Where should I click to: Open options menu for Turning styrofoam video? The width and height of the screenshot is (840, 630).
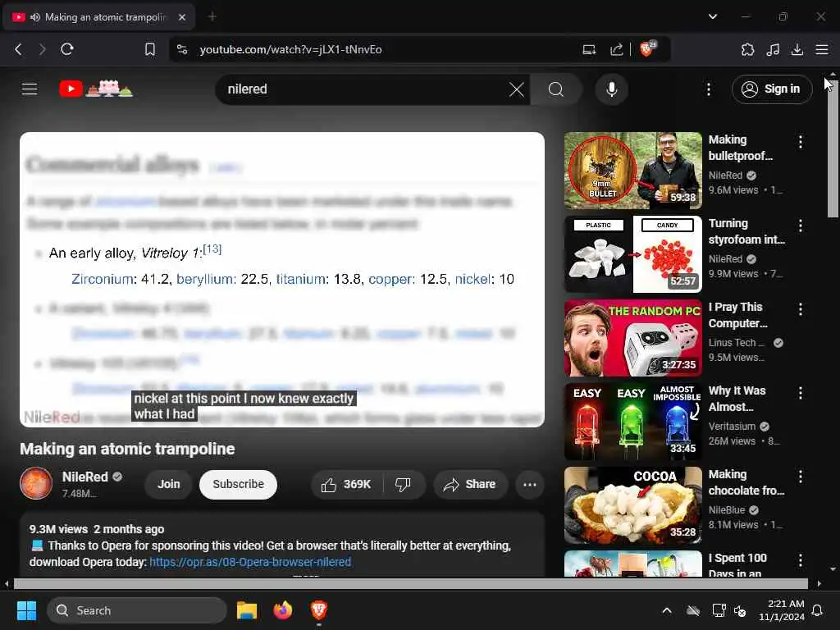coord(801,226)
